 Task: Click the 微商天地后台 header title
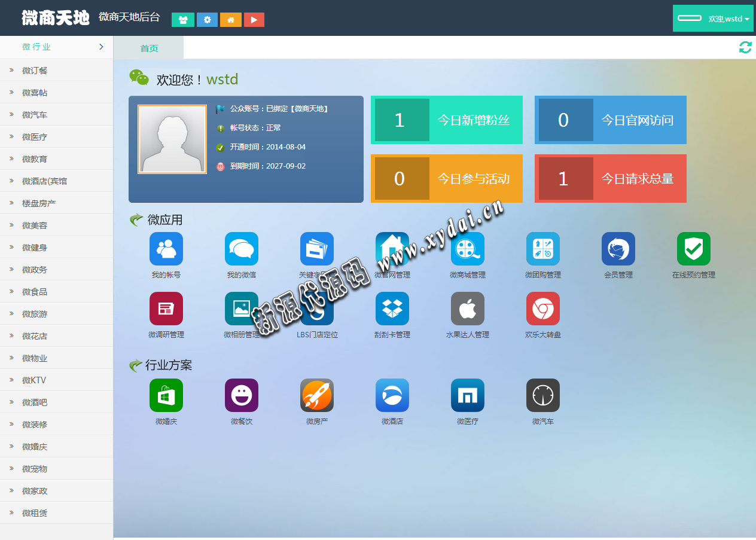click(x=129, y=17)
